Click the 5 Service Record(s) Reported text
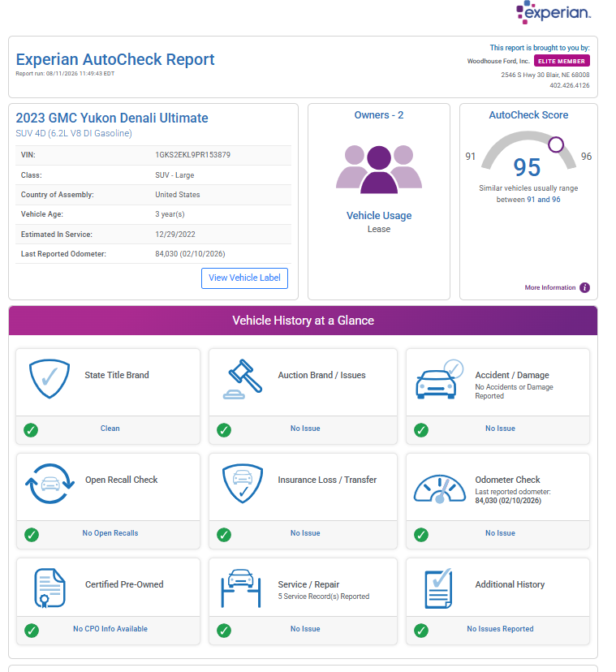Image resolution: width=616 pixels, height=672 pixels. (323, 597)
